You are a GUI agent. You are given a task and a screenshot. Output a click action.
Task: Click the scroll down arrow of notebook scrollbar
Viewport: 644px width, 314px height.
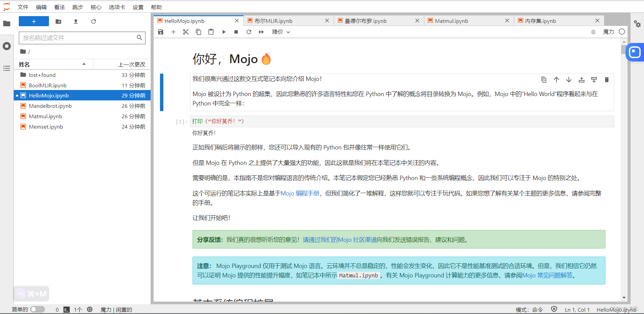tap(624, 298)
